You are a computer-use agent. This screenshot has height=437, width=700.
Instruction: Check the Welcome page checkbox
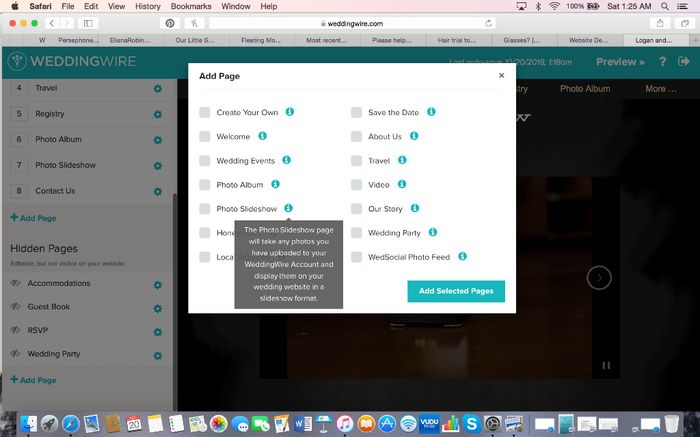tap(204, 136)
